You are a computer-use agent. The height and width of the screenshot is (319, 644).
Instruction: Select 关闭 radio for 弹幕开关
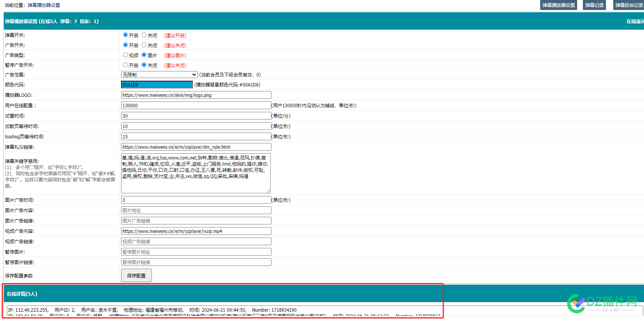coord(144,35)
